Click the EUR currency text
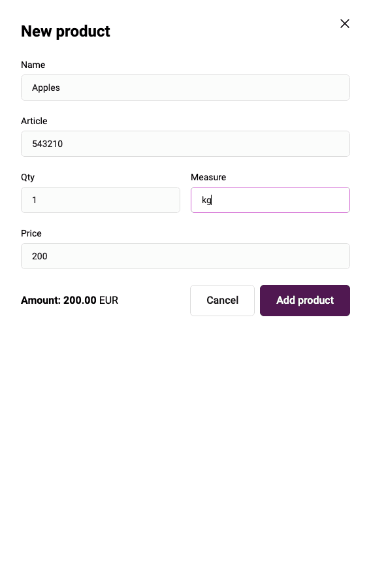 click(108, 301)
